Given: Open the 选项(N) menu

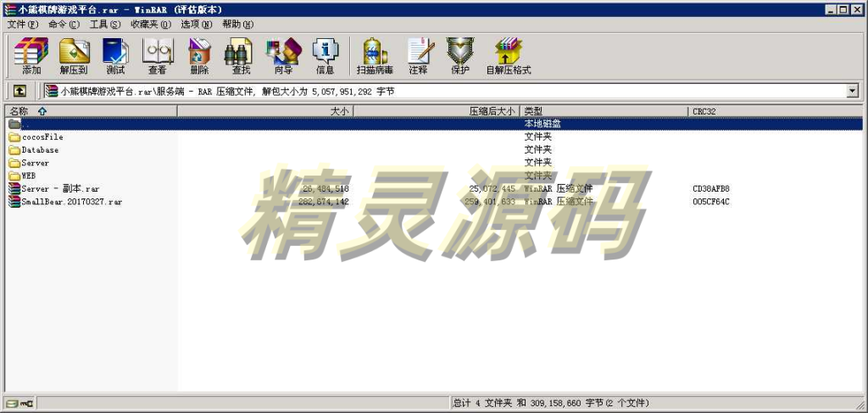Looking at the screenshot, I should click(196, 25).
